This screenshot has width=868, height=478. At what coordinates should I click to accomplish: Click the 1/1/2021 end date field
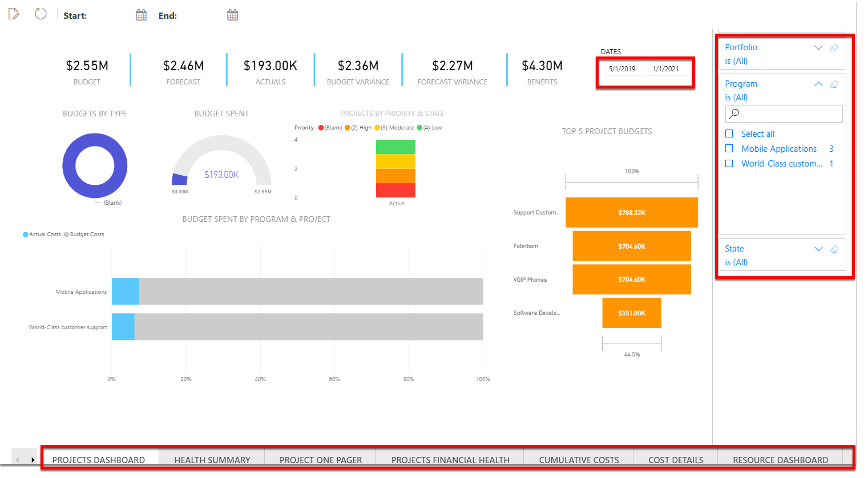tap(668, 69)
